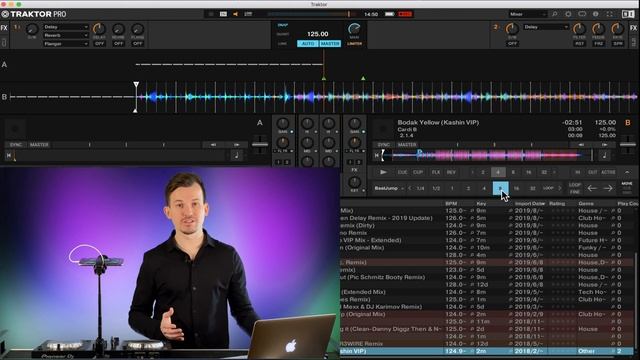Open FX unit 1 Reverb effect dropdown
This screenshot has width=640, height=360.
[x=66, y=36]
